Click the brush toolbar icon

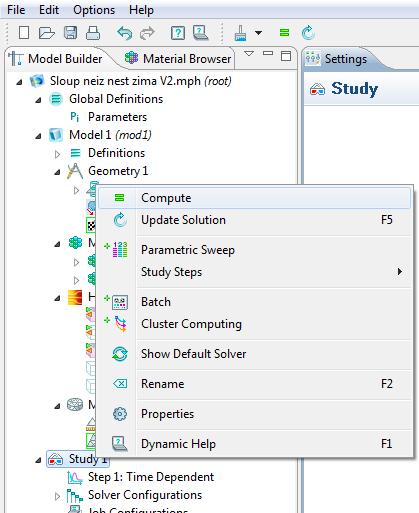pos(241,33)
